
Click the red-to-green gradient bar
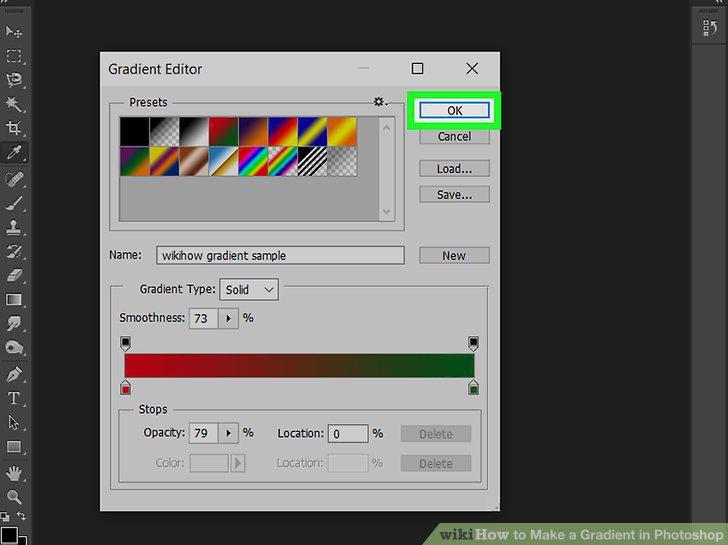pos(299,365)
